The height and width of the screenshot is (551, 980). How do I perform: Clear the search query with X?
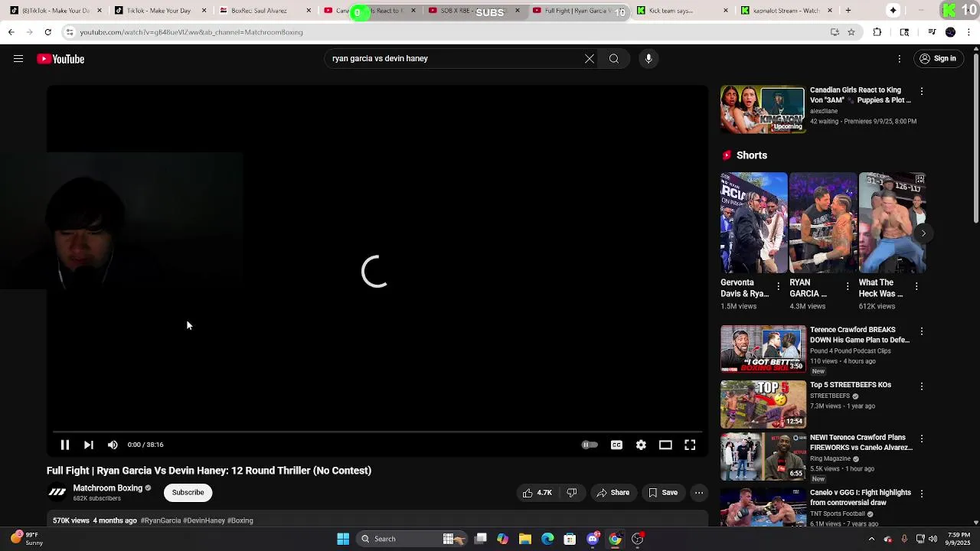tap(590, 59)
